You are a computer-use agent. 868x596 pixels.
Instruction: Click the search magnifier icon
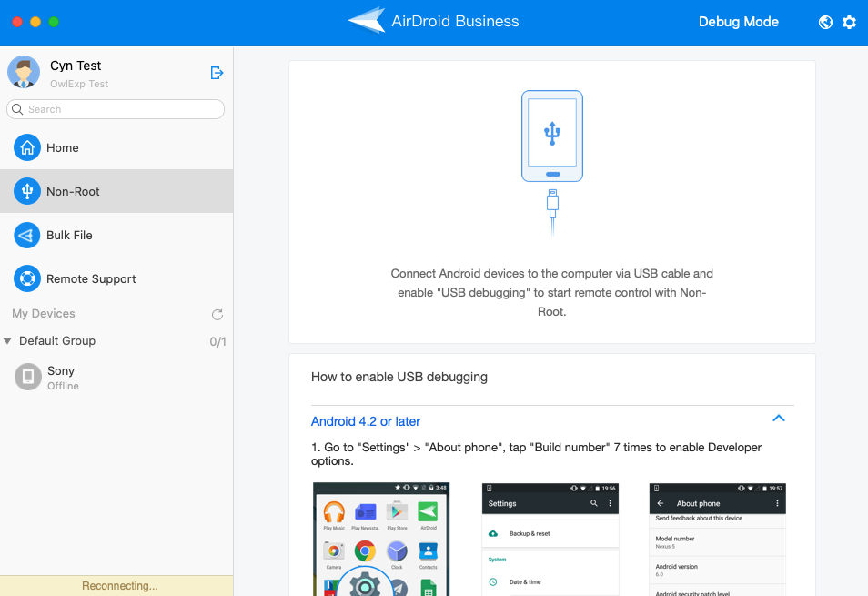[x=17, y=109]
